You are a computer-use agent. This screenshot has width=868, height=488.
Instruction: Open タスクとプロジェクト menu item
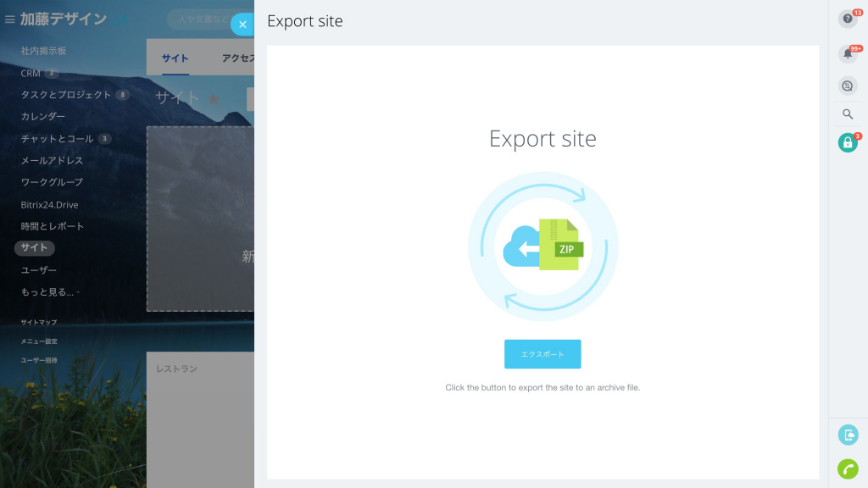65,95
